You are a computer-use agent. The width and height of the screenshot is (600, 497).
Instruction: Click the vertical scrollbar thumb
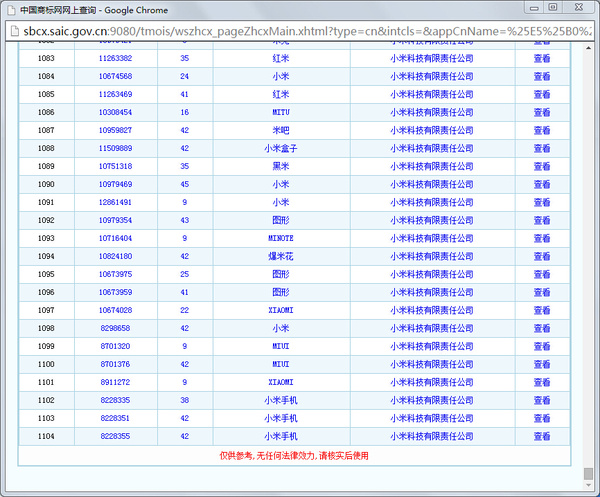click(588, 473)
